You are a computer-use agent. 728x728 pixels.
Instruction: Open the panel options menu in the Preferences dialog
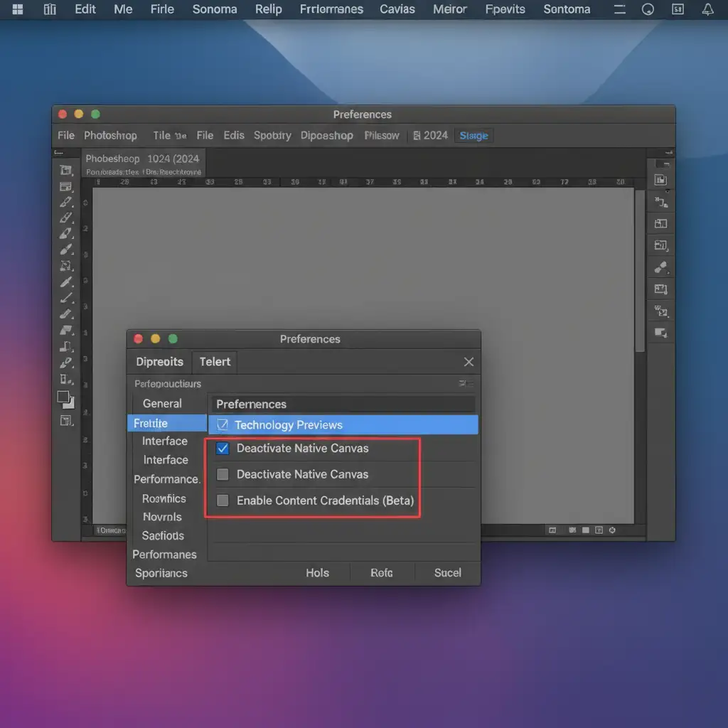[466, 384]
